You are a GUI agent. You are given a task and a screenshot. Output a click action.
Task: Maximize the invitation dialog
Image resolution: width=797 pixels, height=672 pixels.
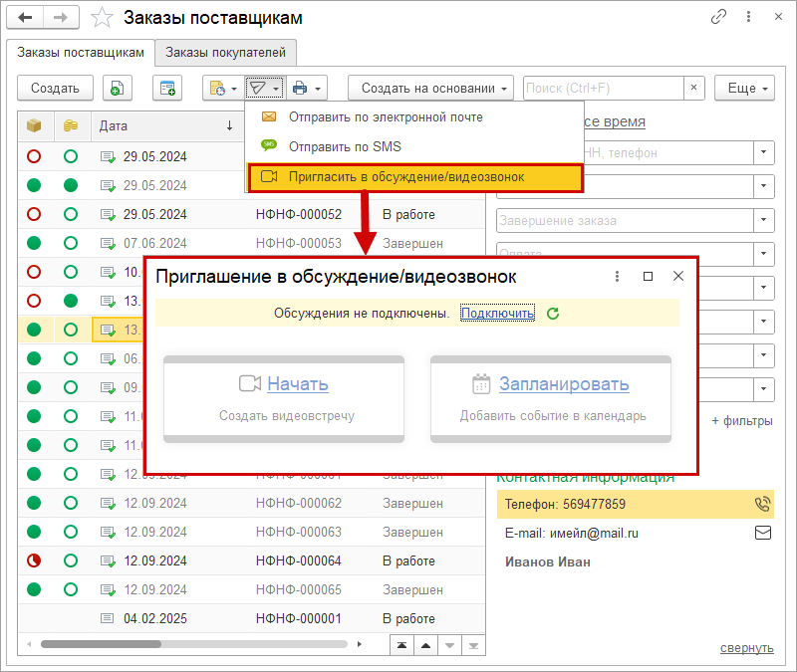click(x=648, y=276)
